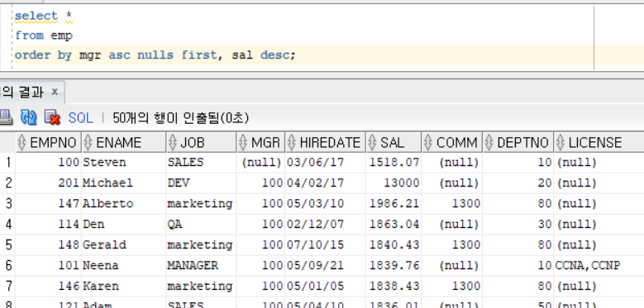The height and width of the screenshot is (308, 644).
Task: Select hire date '05/09/21'
Action: 325,266
